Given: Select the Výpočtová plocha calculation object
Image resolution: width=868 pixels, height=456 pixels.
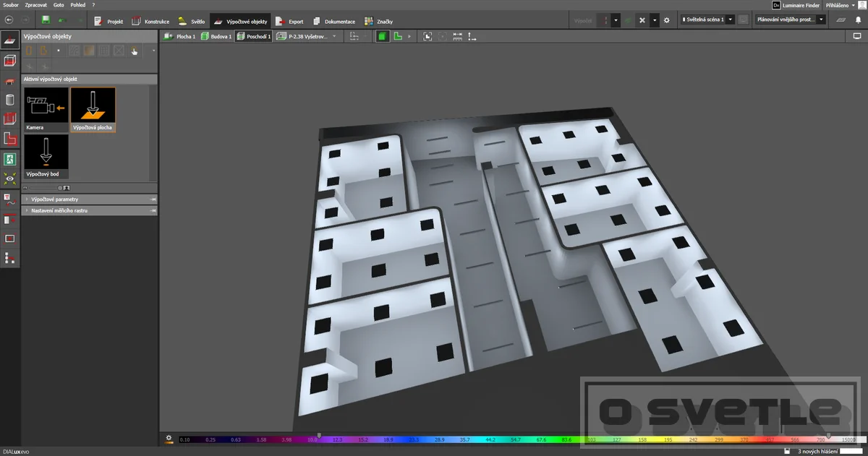Looking at the screenshot, I should click(x=93, y=110).
